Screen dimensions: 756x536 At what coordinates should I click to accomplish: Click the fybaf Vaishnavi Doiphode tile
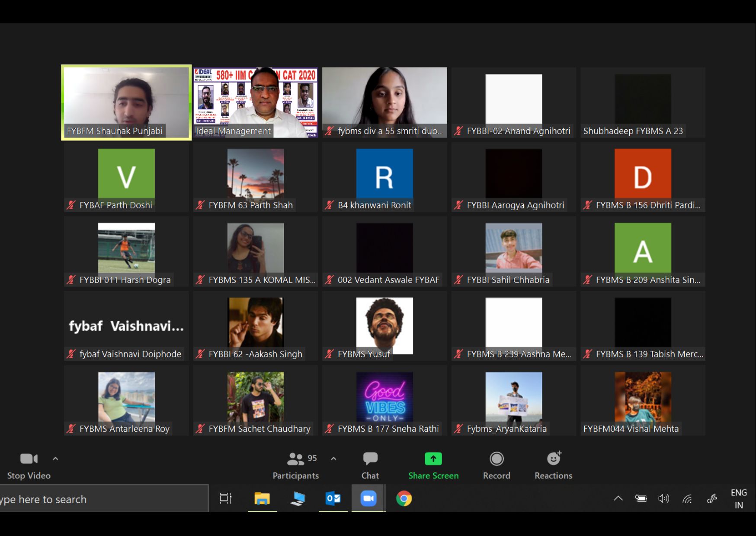[126, 326]
